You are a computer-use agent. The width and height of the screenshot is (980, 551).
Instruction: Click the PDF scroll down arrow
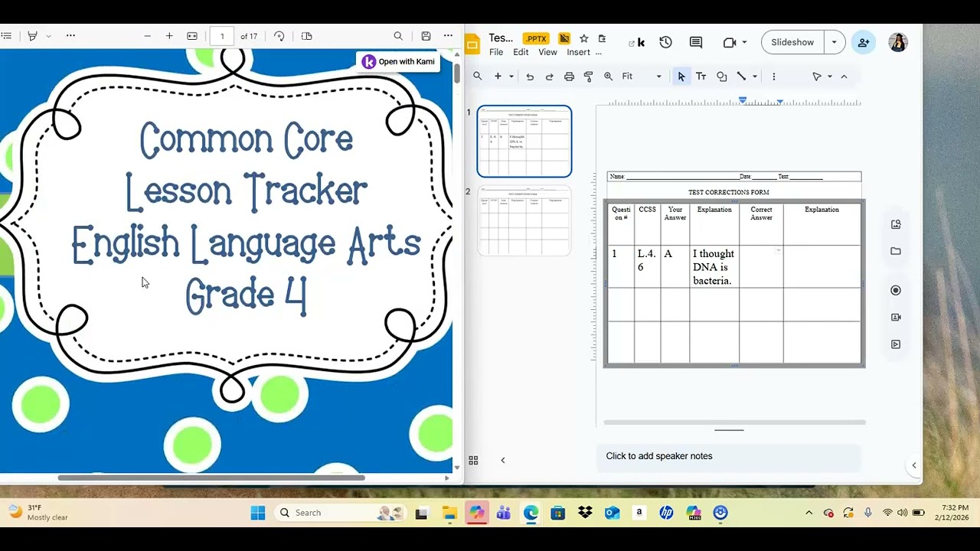(x=457, y=467)
